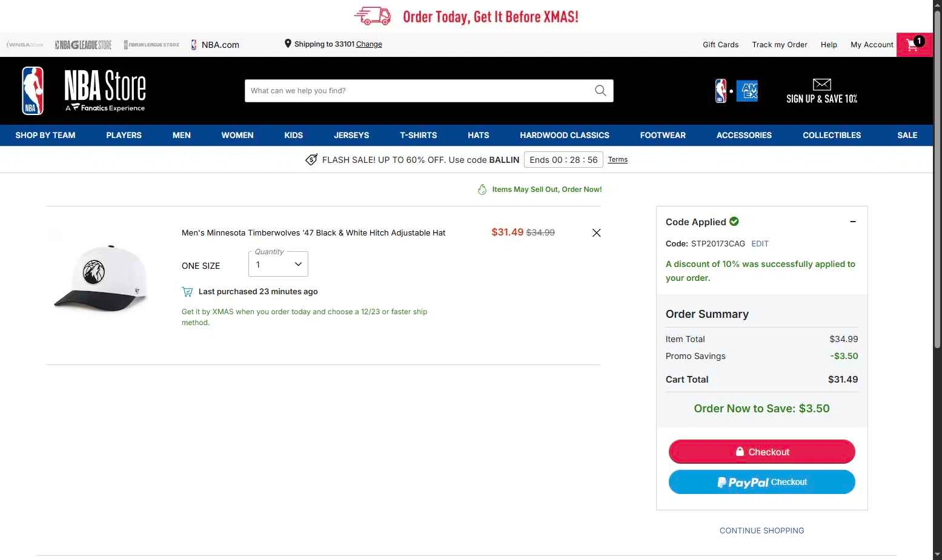The width and height of the screenshot is (942, 560).
Task: Click 'Order Now to Save: $3.50' text
Action: pos(761,409)
